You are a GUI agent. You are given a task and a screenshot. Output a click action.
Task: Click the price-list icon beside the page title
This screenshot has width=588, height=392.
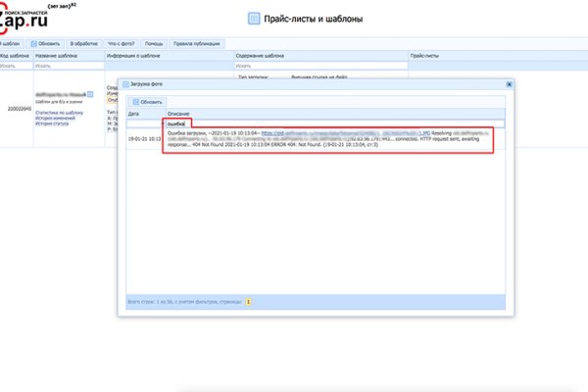tap(254, 19)
